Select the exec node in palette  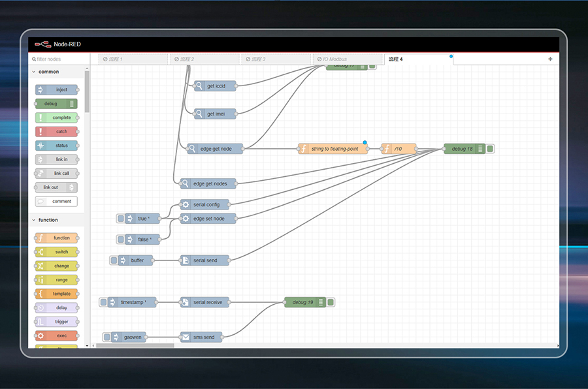point(57,335)
